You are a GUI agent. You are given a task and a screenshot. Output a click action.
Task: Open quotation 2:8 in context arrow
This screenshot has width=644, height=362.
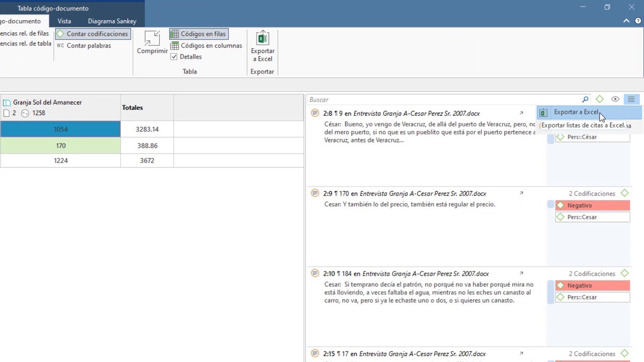(521, 113)
